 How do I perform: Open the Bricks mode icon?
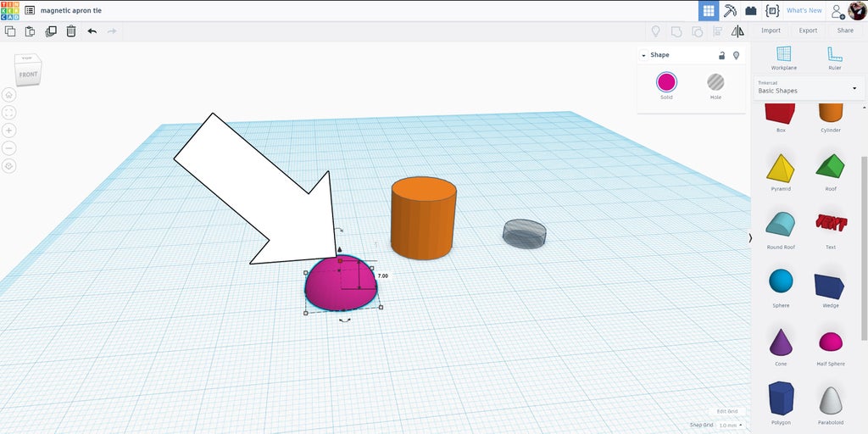[751, 10]
